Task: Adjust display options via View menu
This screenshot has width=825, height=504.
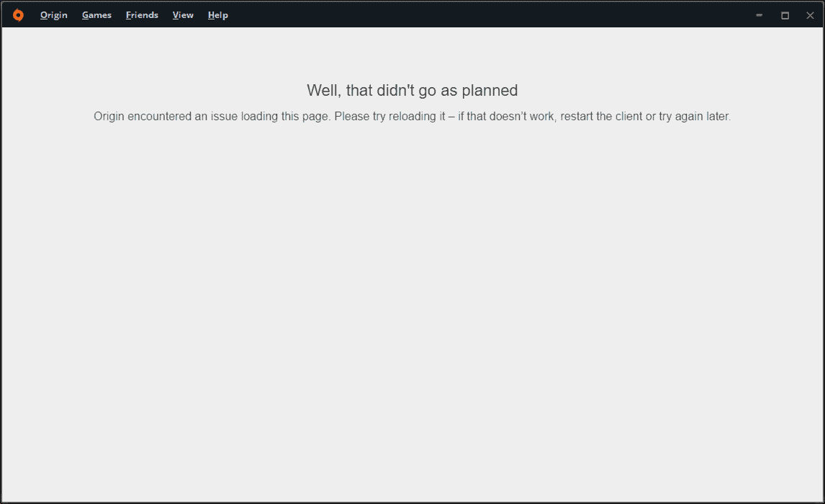Action: point(182,14)
